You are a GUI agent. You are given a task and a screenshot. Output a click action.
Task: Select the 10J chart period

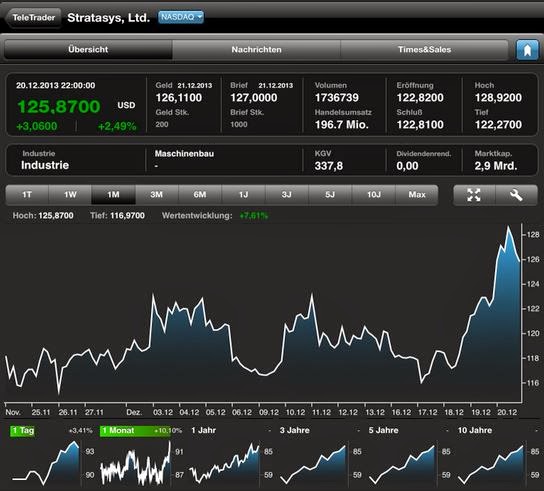pos(374,195)
